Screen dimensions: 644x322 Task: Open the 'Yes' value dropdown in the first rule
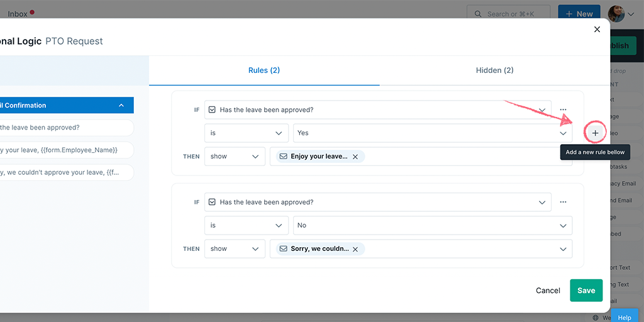point(433,133)
